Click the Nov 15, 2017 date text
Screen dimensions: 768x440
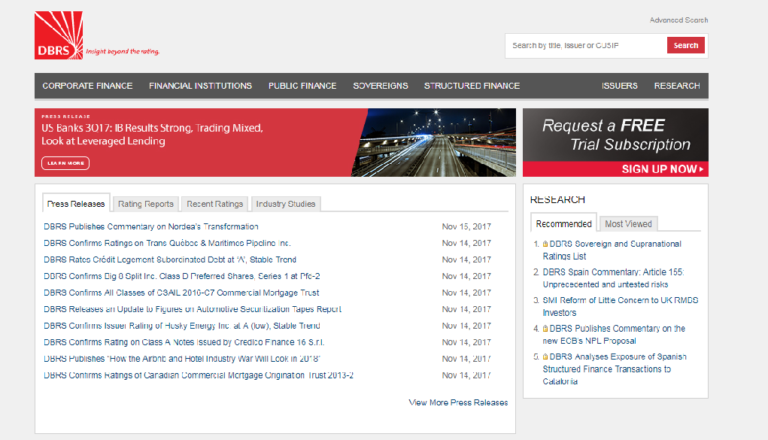[466, 227]
